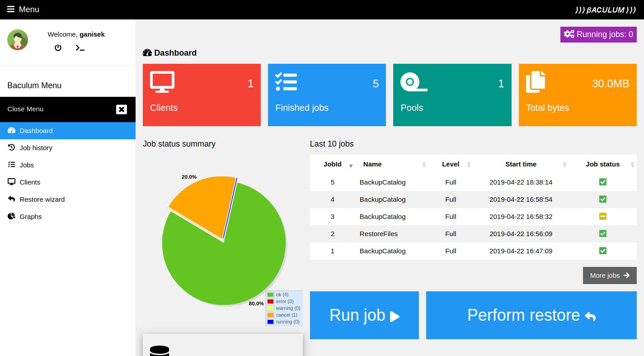The width and height of the screenshot is (644, 356).
Task: Click the Dashboard heading gauge icon
Action: [x=147, y=53]
